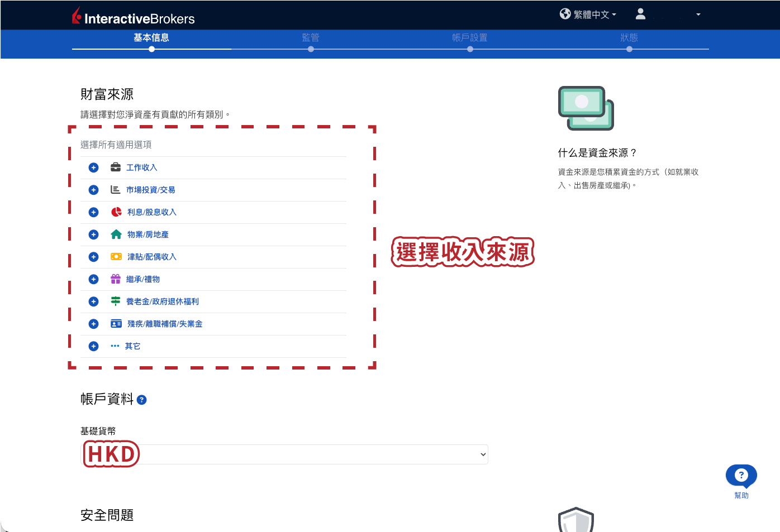Click the ID card icon for 殘疾/離職補償/失業金
This screenshot has height=532, width=780.
pyautogui.click(x=116, y=324)
